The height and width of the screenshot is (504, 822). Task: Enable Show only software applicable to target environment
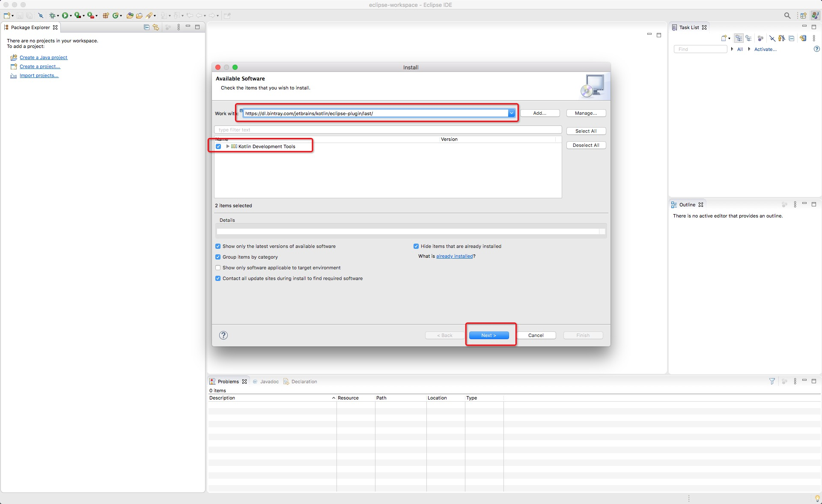click(x=218, y=268)
